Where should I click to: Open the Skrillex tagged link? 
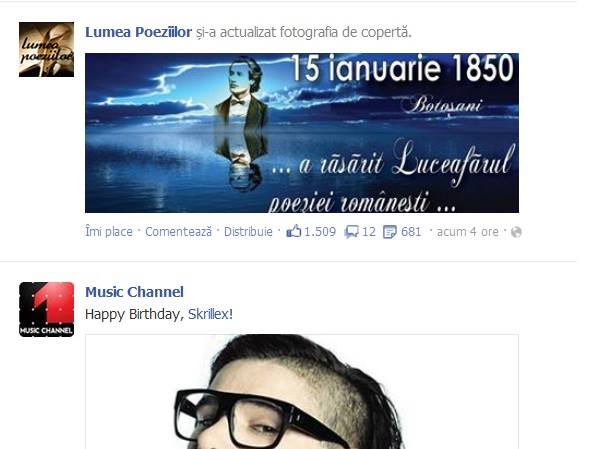coord(208,314)
